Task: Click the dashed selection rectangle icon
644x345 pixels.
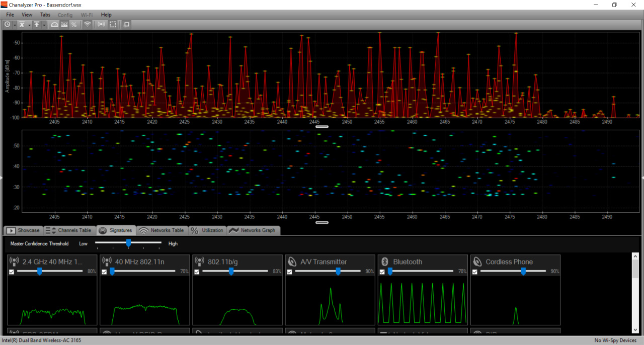Action: 113,24
